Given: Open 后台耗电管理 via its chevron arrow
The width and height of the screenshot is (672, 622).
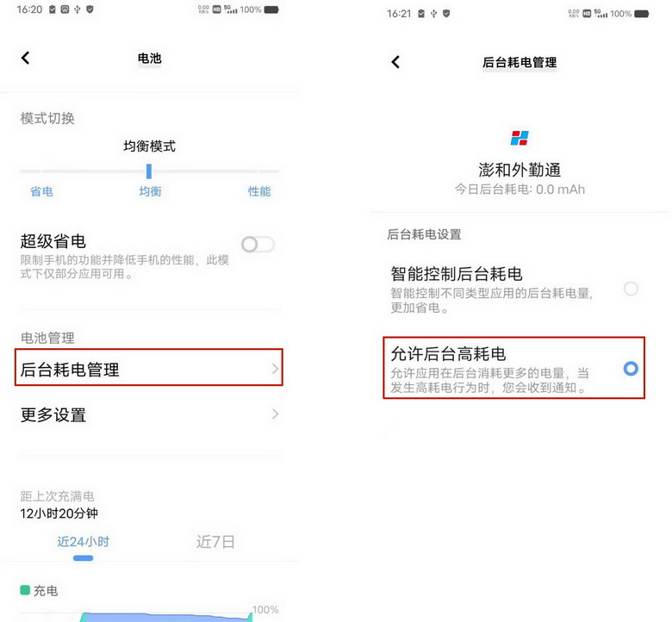Looking at the screenshot, I should pyautogui.click(x=275, y=368).
